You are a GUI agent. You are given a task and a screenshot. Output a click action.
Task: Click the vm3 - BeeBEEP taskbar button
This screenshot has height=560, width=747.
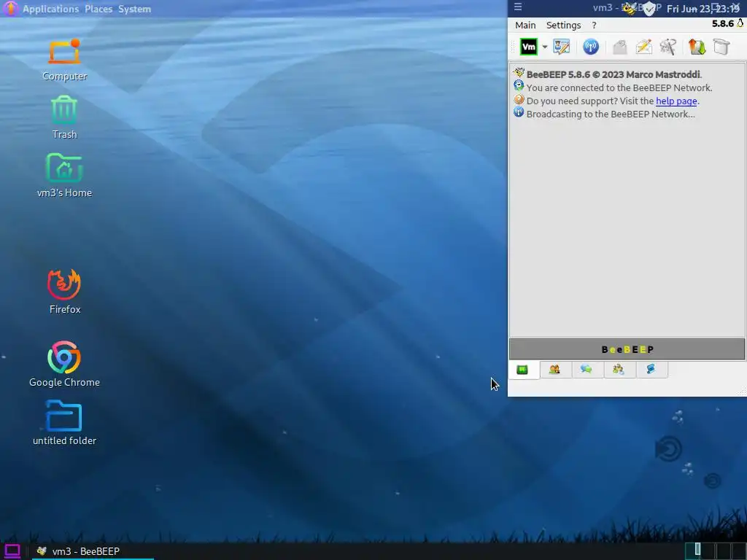coord(93,551)
